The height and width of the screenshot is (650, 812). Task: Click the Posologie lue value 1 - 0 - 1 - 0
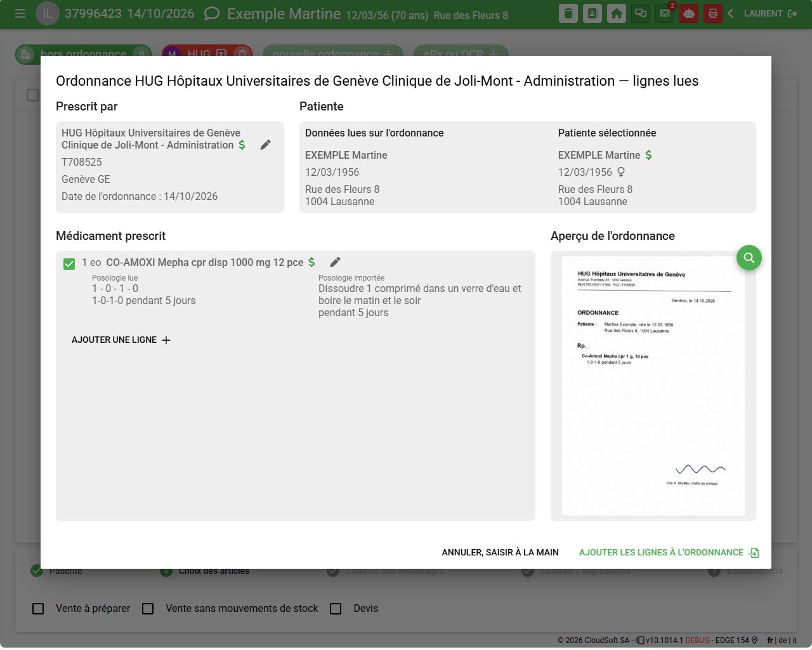click(115, 288)
